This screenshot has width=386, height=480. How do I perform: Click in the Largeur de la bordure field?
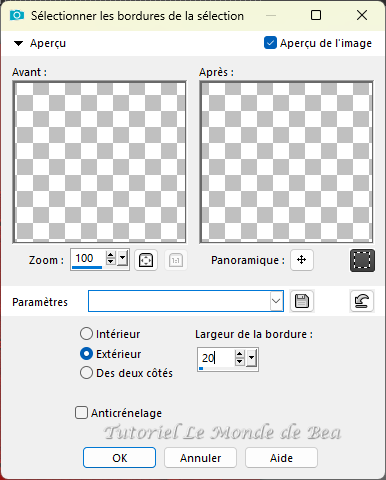click(x=217, y=358)
